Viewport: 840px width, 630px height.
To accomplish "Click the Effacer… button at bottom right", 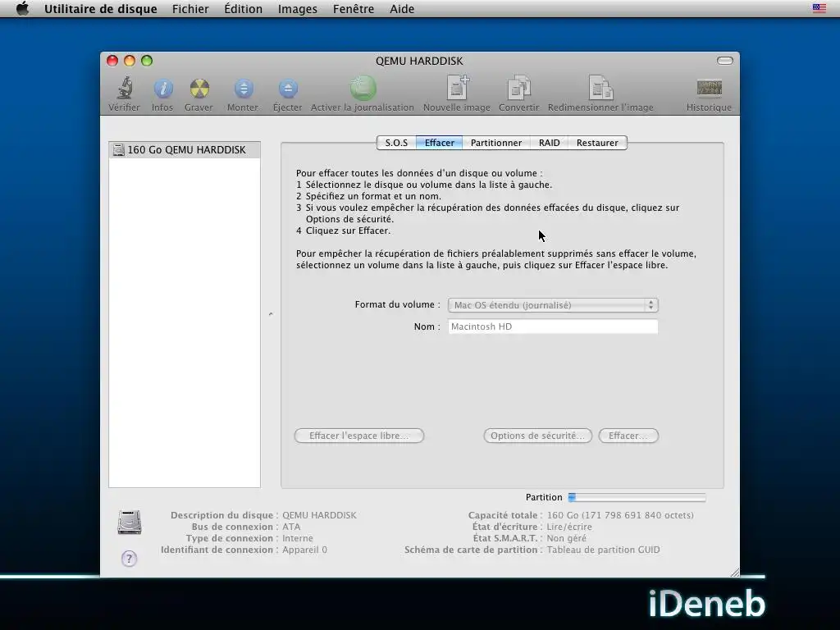I will point(628,436).
